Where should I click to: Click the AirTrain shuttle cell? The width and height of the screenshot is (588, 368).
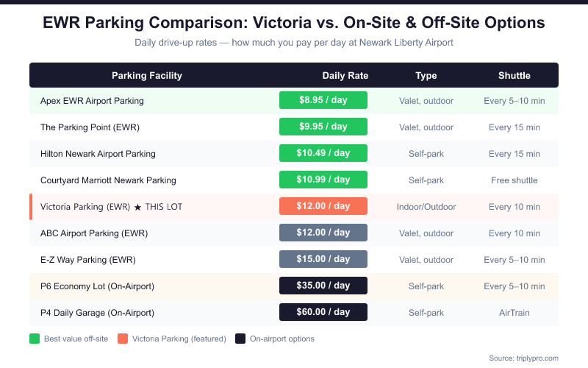pyautogui.click(x=514, y=313)
